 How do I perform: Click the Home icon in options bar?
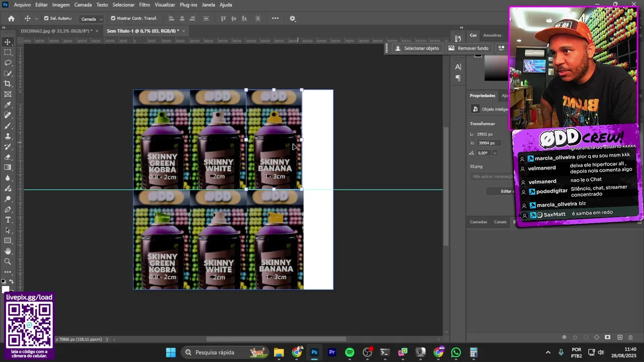(11, 19)
